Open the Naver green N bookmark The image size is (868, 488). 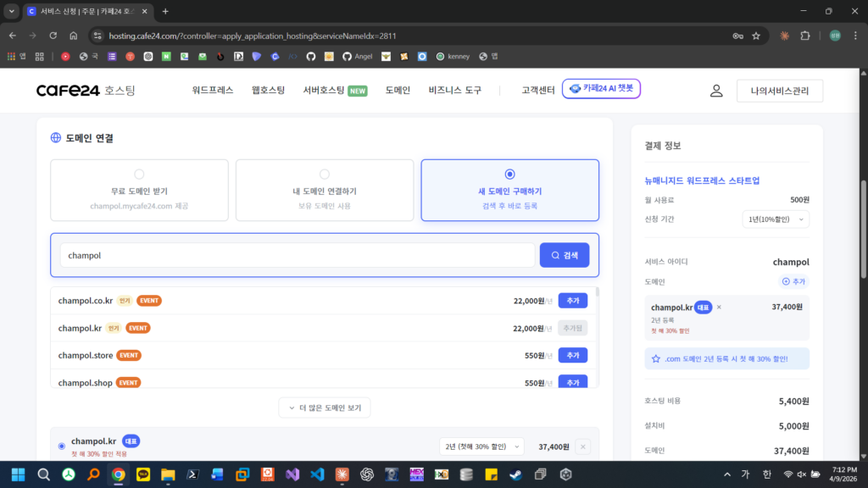click(x=166, y=57)
